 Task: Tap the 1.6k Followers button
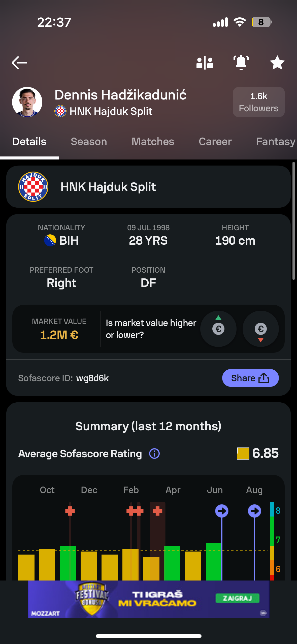click(259, 102)
